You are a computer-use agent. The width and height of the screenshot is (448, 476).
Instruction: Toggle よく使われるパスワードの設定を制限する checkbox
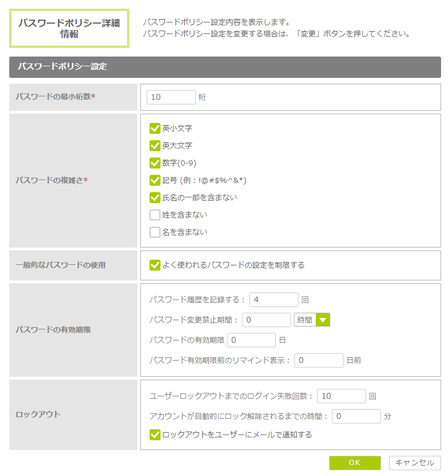coord(155,265)
